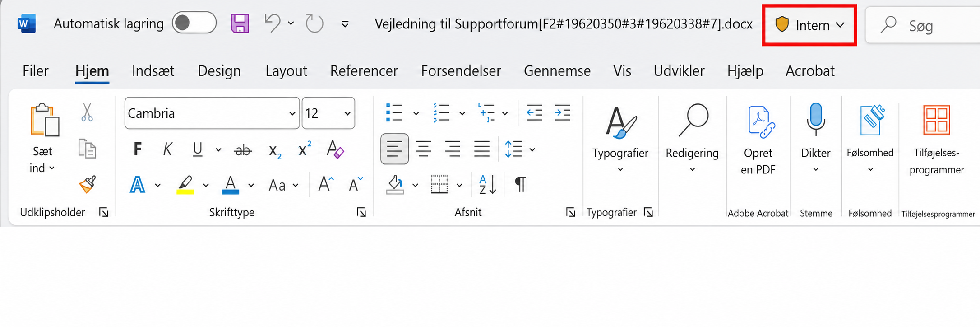This screenshot has width=980, height=327.
Task: Increase indent with the indent icon
Action: (x=563, y=113)
